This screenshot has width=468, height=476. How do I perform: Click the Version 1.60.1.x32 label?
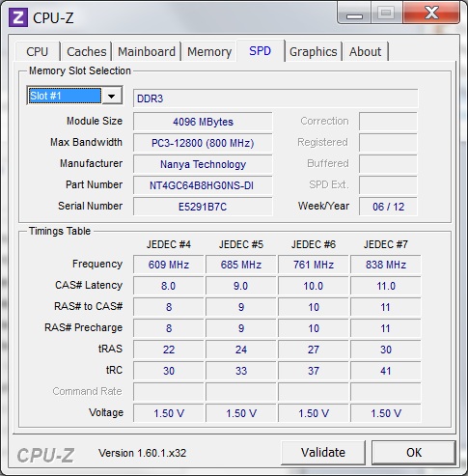[143, 453]
